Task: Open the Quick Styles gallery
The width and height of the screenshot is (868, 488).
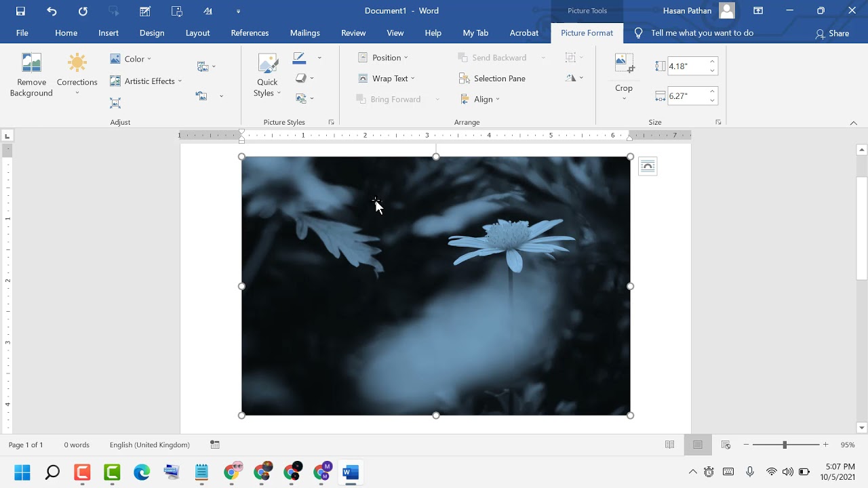Action: (267, 75)
